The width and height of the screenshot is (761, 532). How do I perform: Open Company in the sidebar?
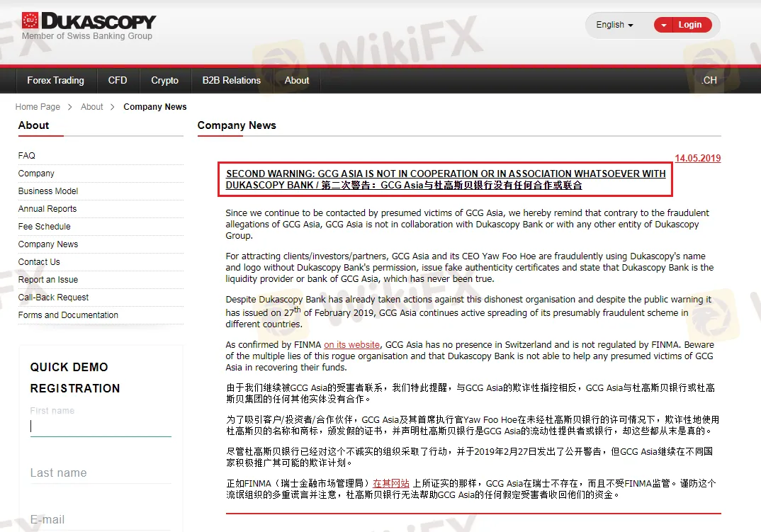(x=36, y=174)
